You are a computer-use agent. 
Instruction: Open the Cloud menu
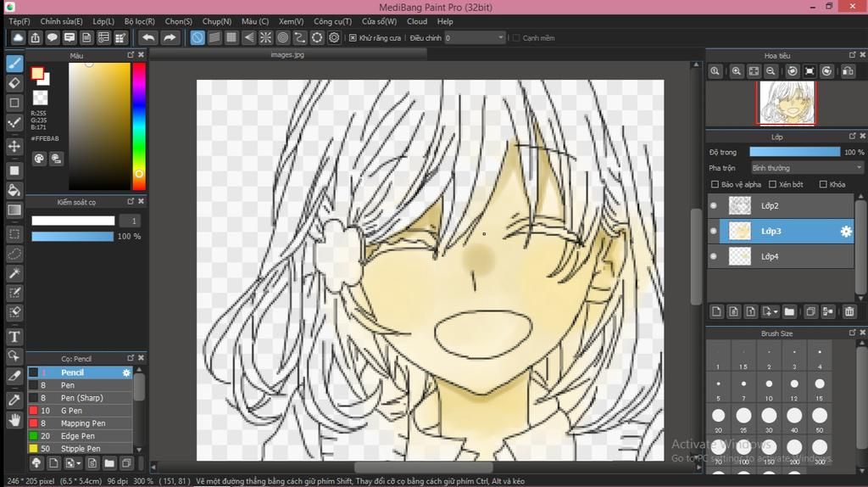click(417, 21)
